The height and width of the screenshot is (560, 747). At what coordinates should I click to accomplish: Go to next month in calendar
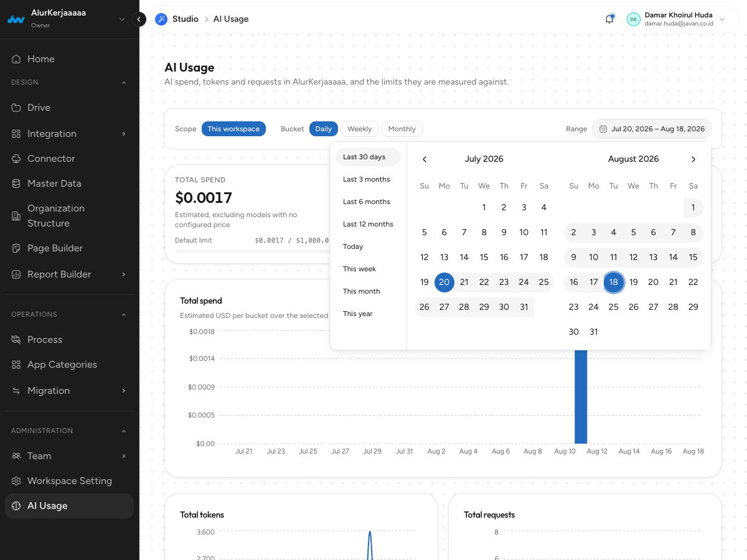[693, 159]
